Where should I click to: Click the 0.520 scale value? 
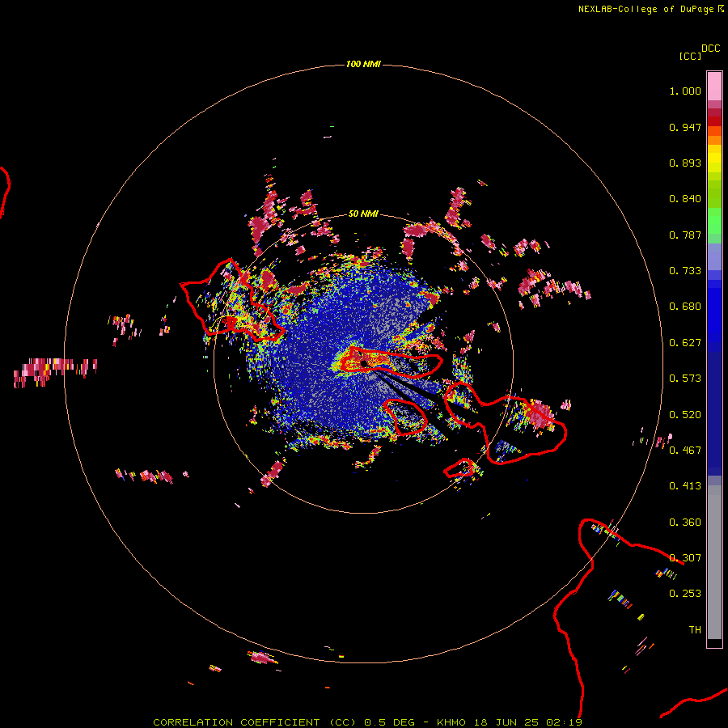point(685,415)
